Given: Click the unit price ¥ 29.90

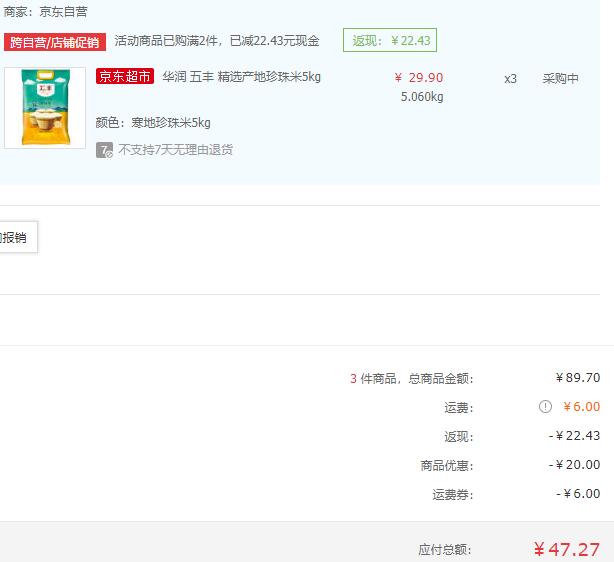Looking at the screenshot, I should (419, 78).
